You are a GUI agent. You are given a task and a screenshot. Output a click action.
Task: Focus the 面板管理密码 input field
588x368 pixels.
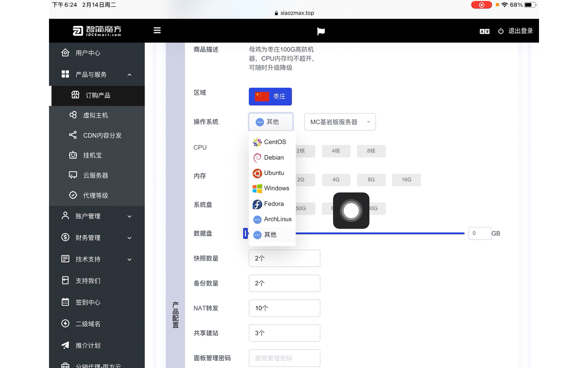[x=284, y=358]
